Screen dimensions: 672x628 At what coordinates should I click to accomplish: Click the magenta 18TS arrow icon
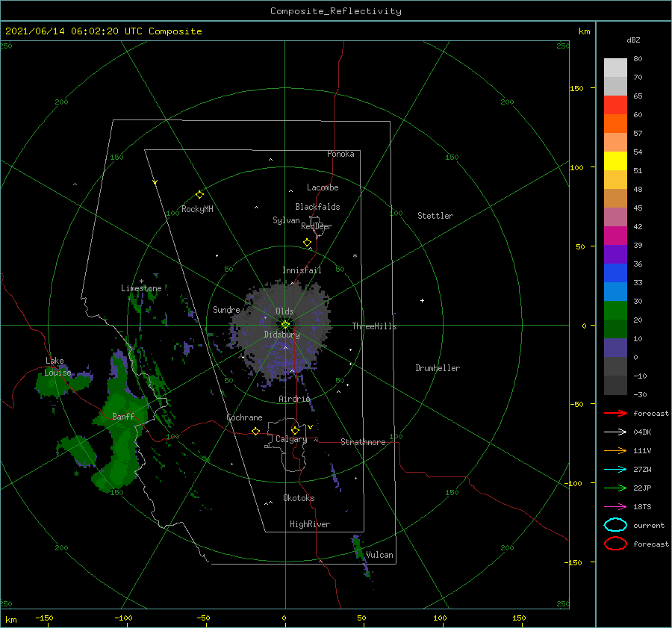click(x=615, y=507)
